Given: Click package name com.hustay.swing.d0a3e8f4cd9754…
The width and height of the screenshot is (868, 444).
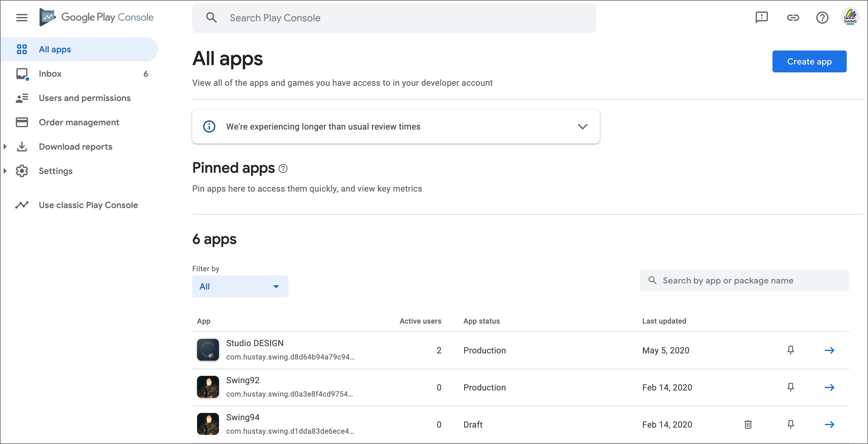Looking at the screenshot, I should (289, 394).
